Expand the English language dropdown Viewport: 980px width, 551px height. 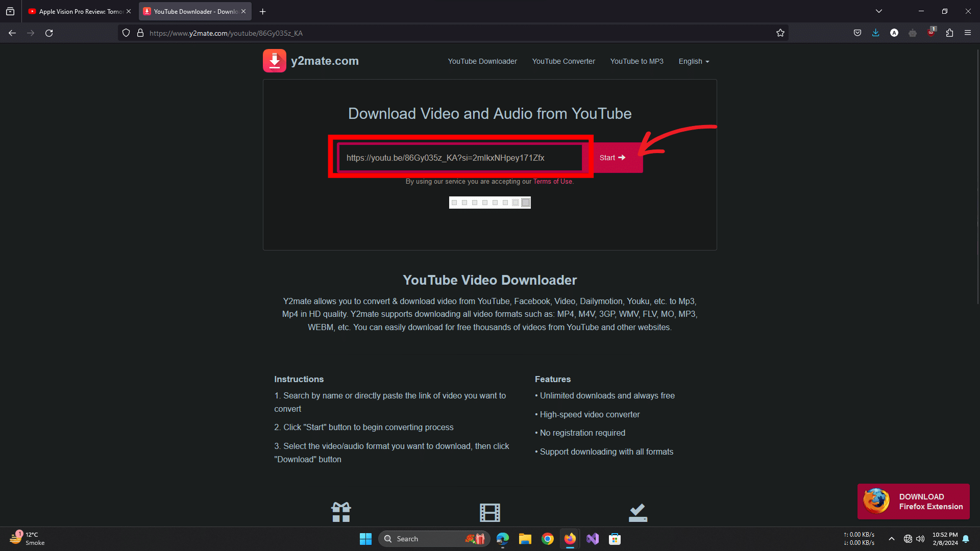694,61
